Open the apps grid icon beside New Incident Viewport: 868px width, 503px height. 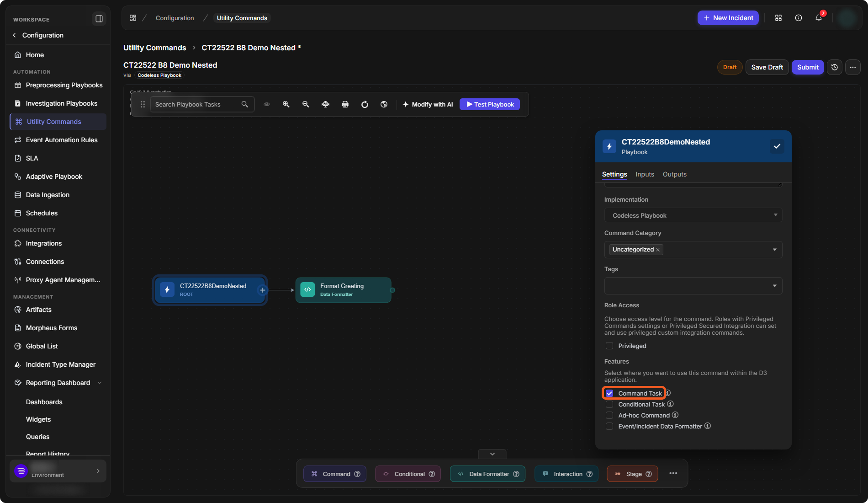tap(778, 18)
